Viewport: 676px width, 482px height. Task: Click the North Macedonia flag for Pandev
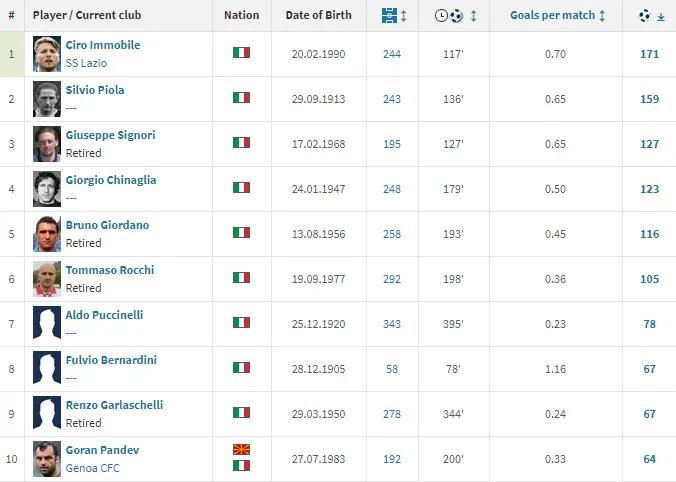(x=241, y=450)
